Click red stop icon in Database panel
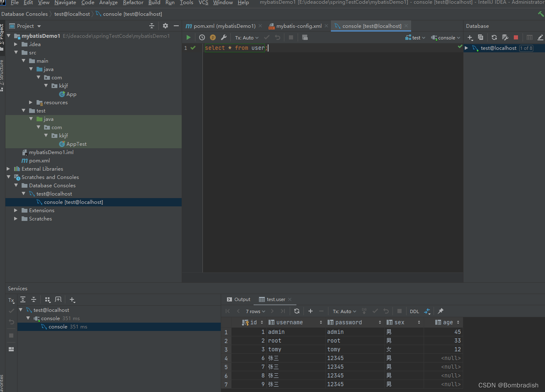Viewport: 545px width, 392px height. (516, 37)
